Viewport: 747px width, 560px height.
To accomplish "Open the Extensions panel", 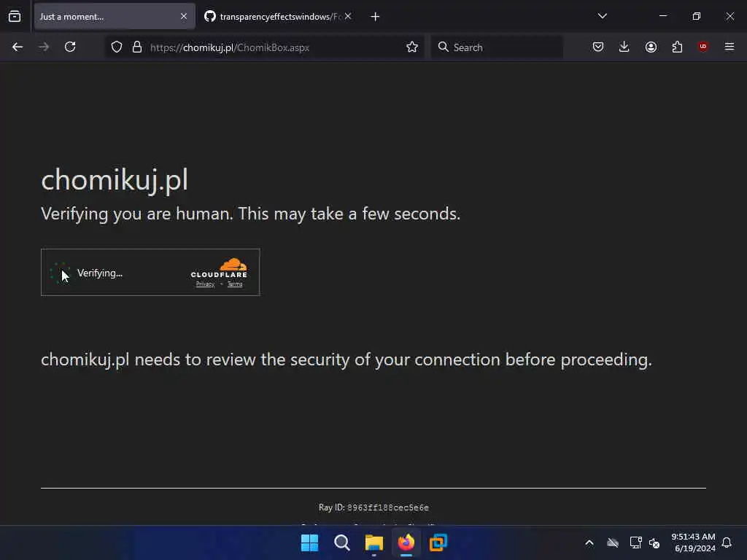I will click(x=677, y=47).
